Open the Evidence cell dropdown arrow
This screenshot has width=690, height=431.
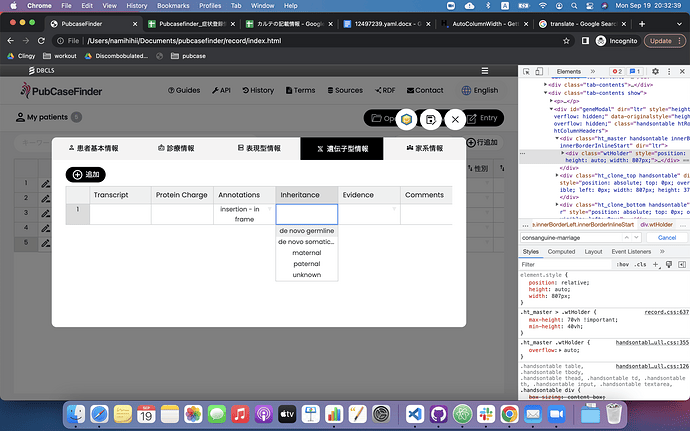394,209
